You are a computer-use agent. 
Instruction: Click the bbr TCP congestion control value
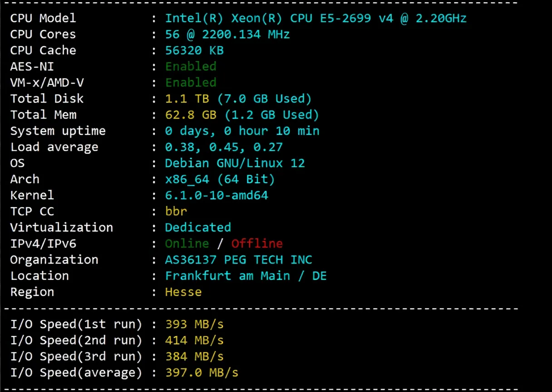(176, 211)
